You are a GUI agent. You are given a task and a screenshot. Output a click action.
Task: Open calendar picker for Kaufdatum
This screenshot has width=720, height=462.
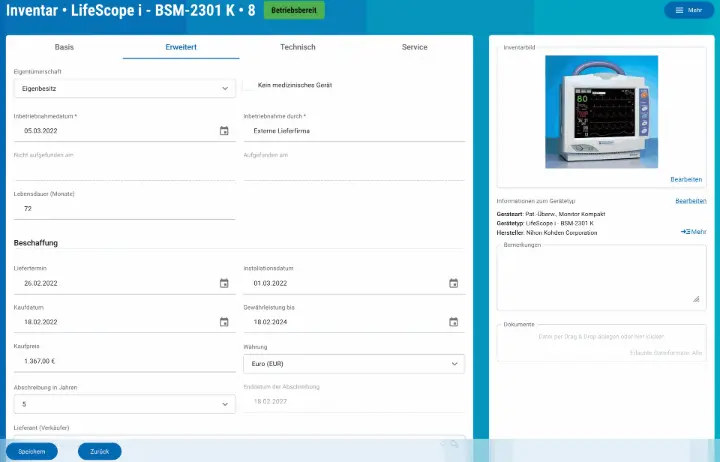pos(224,322)
